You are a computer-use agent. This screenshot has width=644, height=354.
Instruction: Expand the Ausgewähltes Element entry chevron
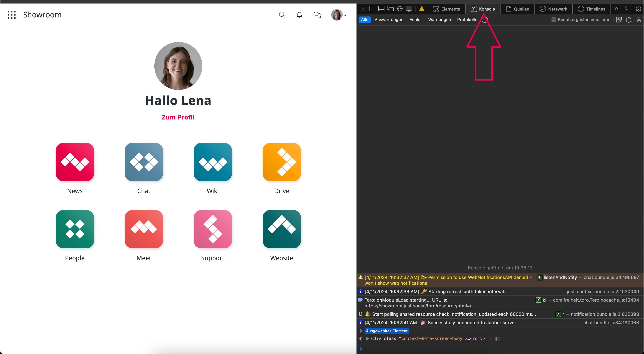[x=361, y=331]
